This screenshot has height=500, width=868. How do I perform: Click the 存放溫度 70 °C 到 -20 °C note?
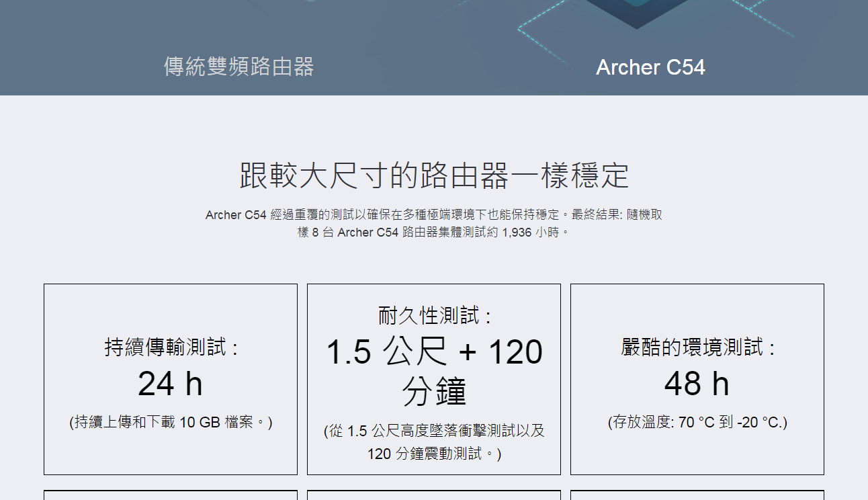point(697,422)
